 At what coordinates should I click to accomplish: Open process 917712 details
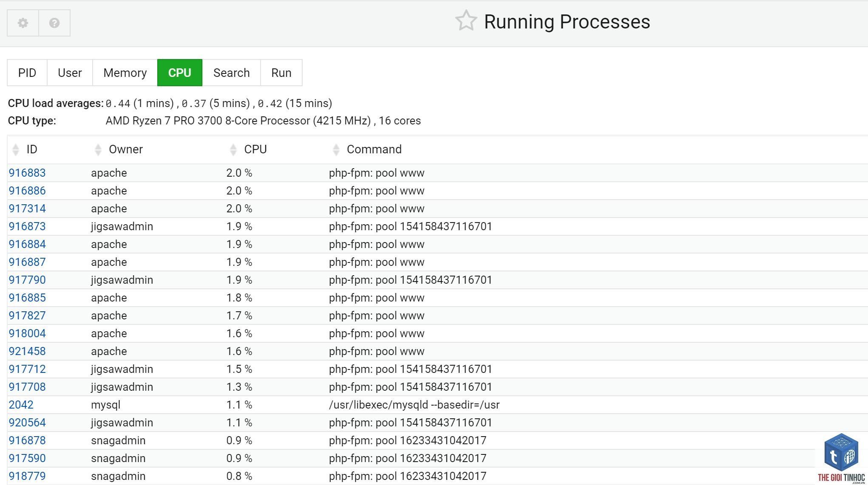point(27,369)
